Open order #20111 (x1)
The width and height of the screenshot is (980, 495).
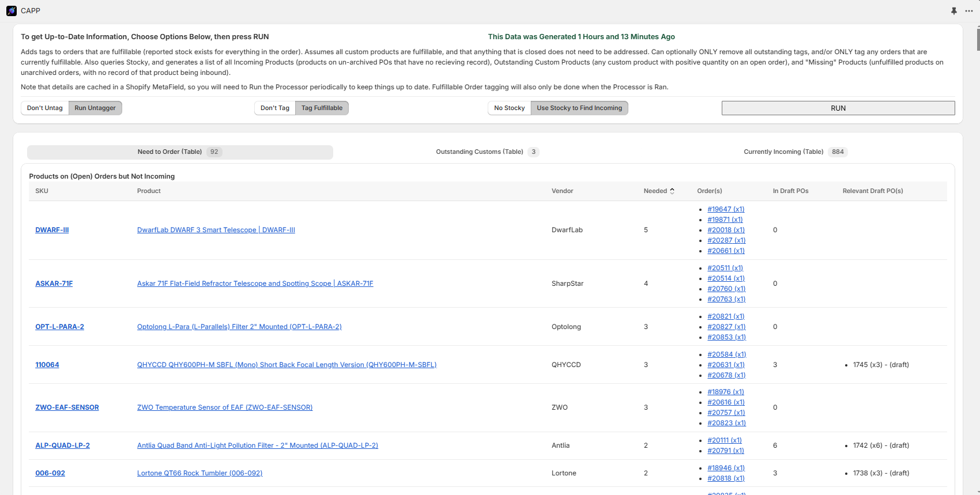[725, 440]
